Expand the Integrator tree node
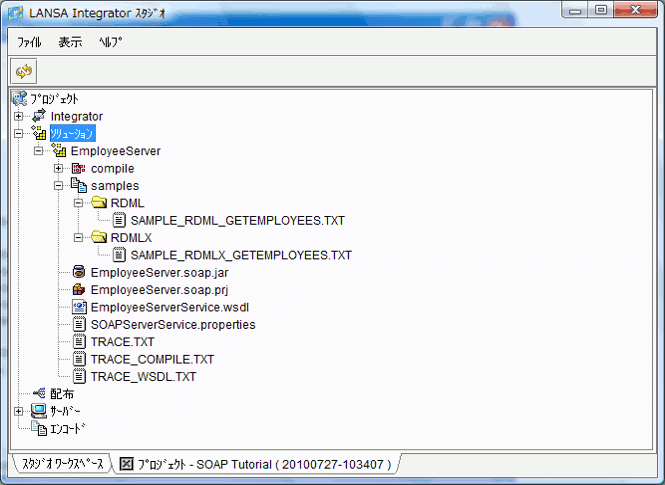This screenshot has height=485, width=665. [x=18, y=116]
